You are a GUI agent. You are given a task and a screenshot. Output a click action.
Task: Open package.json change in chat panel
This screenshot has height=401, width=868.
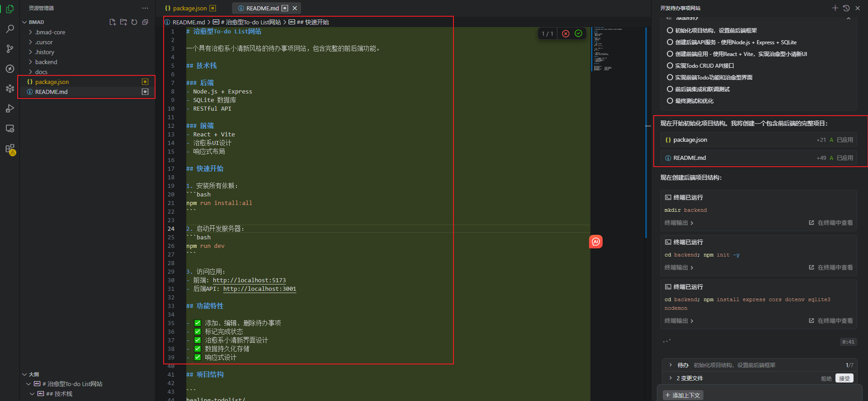(759, 140)
